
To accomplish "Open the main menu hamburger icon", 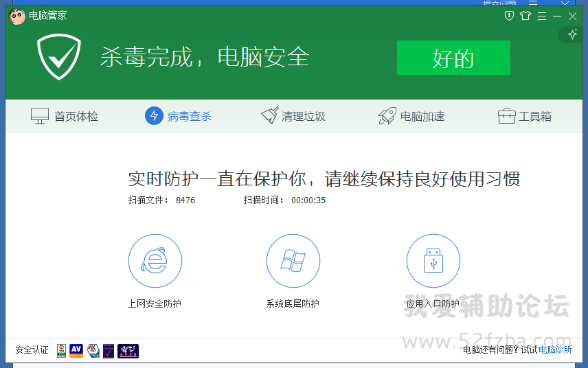I will coord(541,16).
